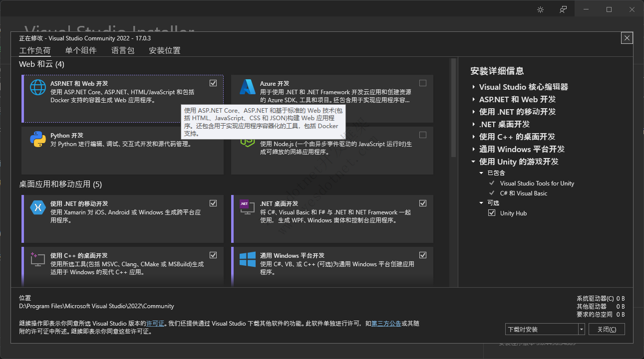The width and height of the screenshot is (644, 359).
Task: Click the Azure development logo icon
Action: click(248, 87)
